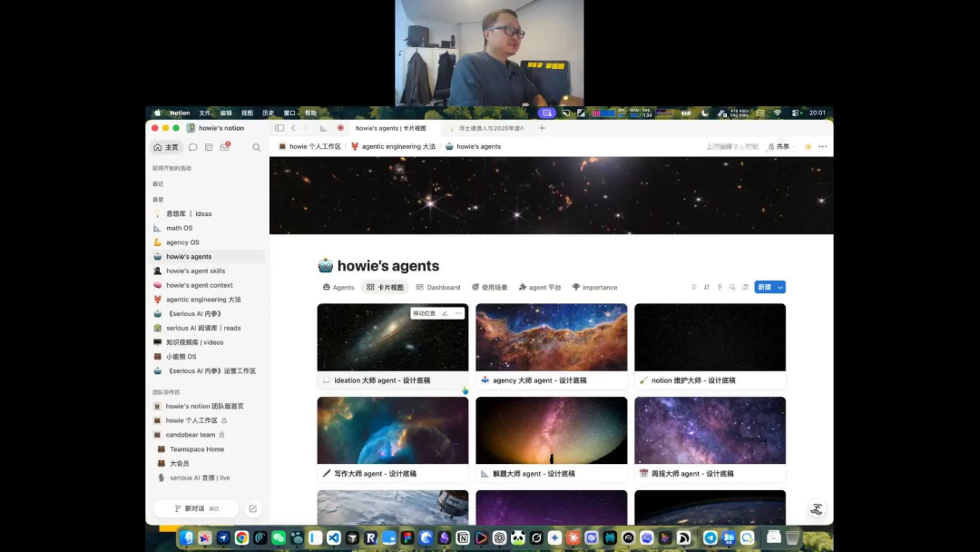Switch to the Agents view tab

pos(338,288)
